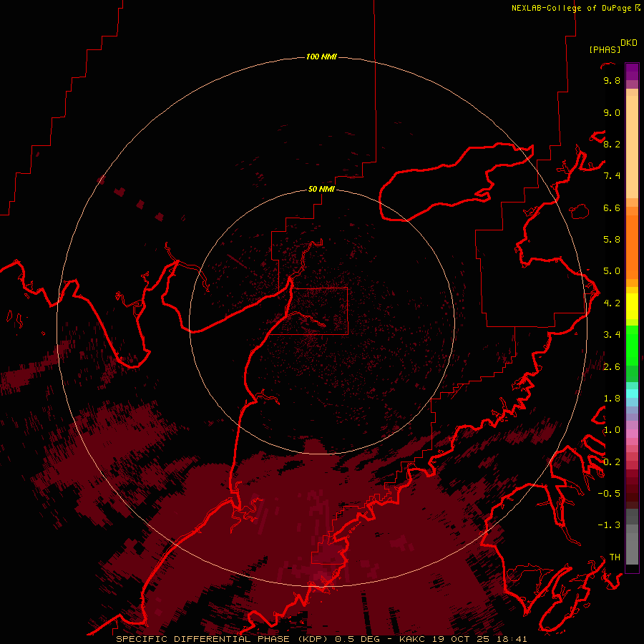
Task: Click the 19 OCT 25 date in the footer
Action: click(462, 639)
